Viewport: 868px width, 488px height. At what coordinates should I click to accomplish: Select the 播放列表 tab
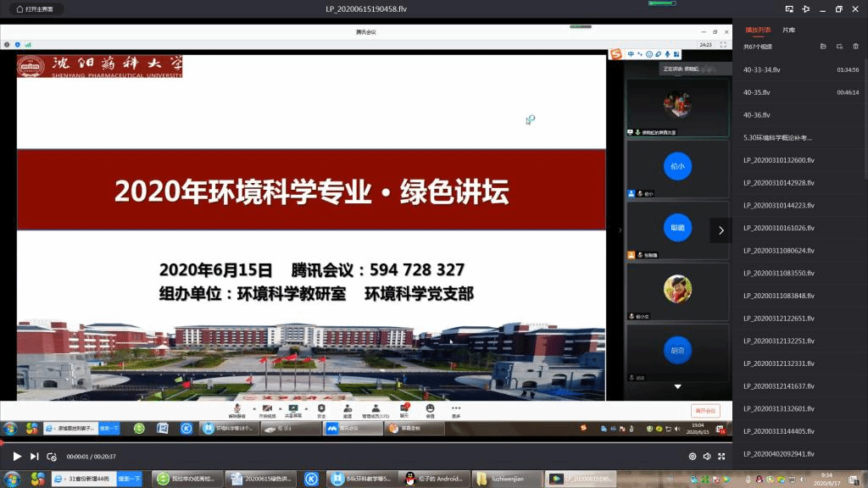pyautogui.click(x=757, y=30)
